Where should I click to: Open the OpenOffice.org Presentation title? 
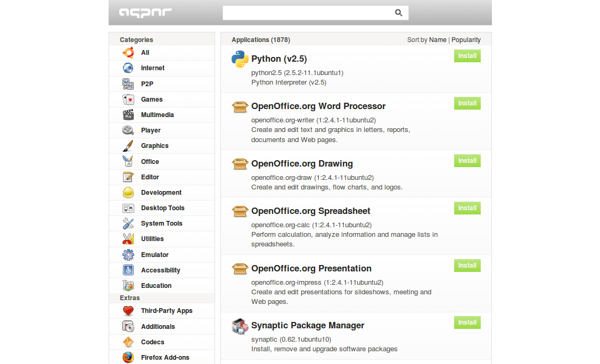click(311, 268)
